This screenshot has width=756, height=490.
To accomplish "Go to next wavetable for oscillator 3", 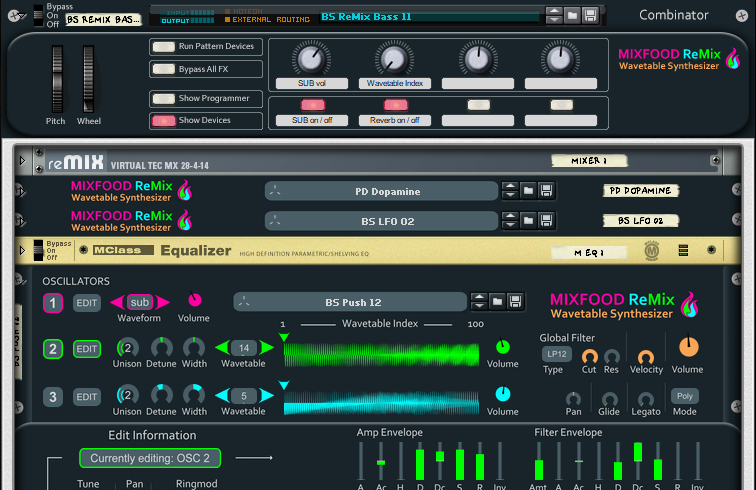I will click(x=267, y=395).
